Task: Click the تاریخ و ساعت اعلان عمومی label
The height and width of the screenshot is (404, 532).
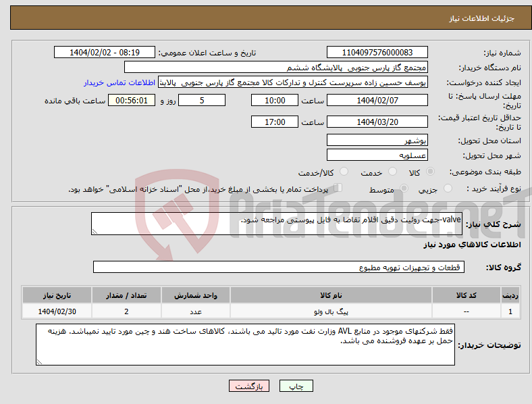Action: point(207,53)
